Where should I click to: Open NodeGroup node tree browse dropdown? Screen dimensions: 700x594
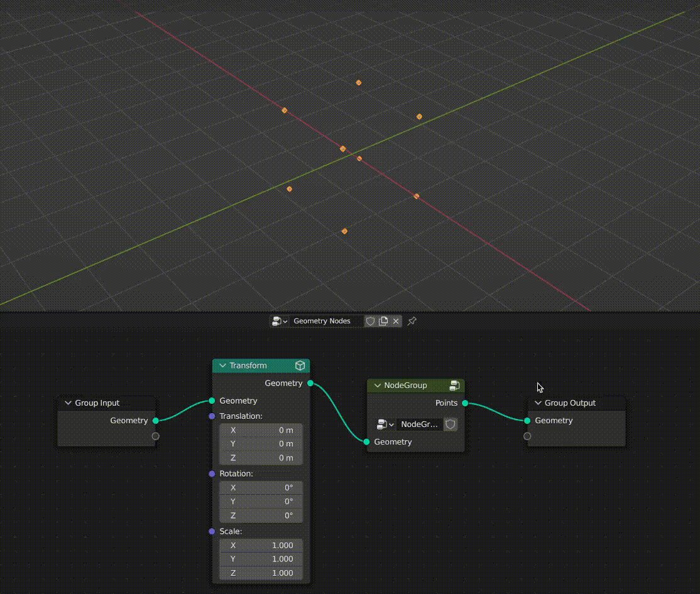(x=385, y=424)
